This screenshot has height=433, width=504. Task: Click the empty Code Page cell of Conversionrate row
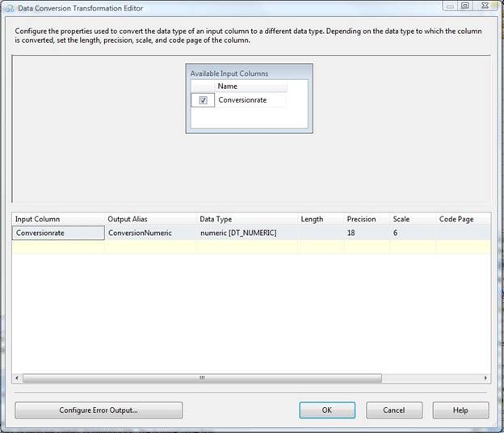point(463,233)
